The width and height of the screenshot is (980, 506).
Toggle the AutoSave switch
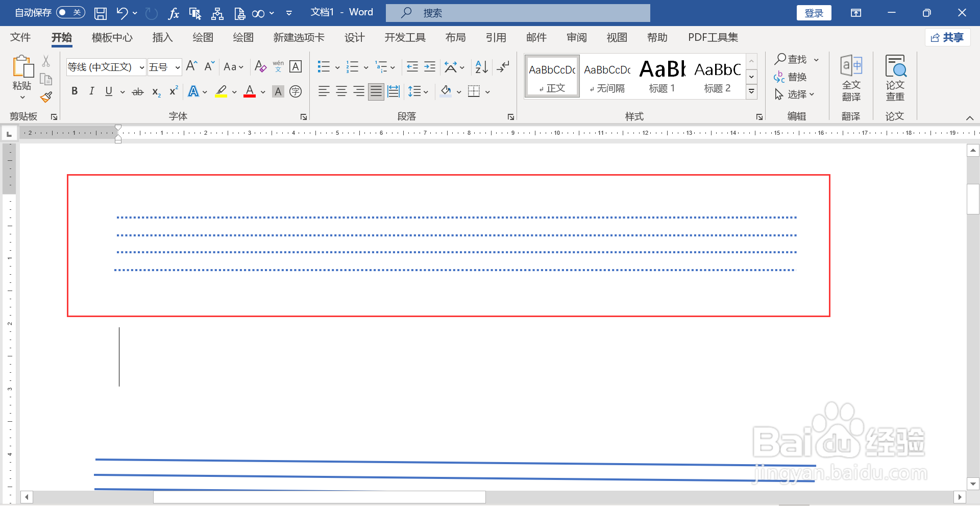pyautogui.click(x=70, y=12)
